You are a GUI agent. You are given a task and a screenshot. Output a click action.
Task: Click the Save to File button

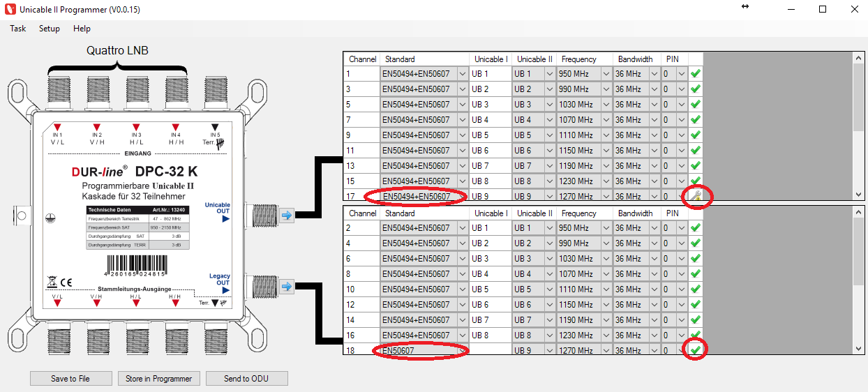[70, 379]
